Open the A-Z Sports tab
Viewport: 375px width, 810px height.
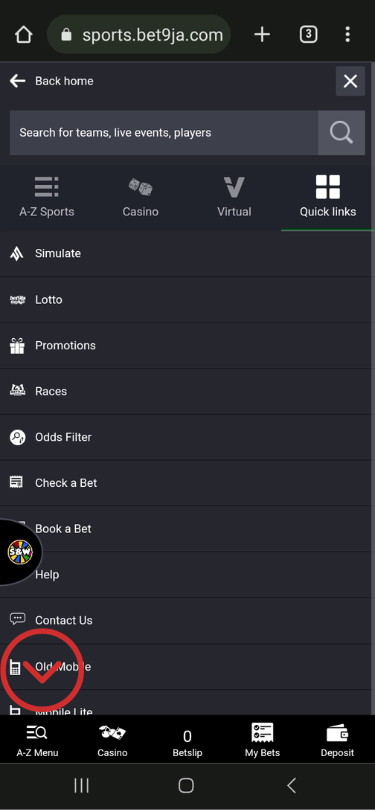pos(46,198)
